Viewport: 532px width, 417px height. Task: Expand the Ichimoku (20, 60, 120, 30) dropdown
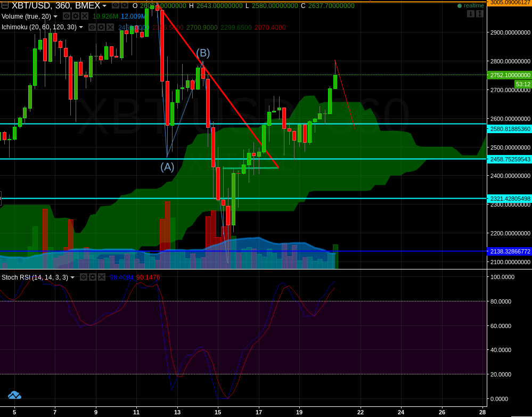click(81, 28)
